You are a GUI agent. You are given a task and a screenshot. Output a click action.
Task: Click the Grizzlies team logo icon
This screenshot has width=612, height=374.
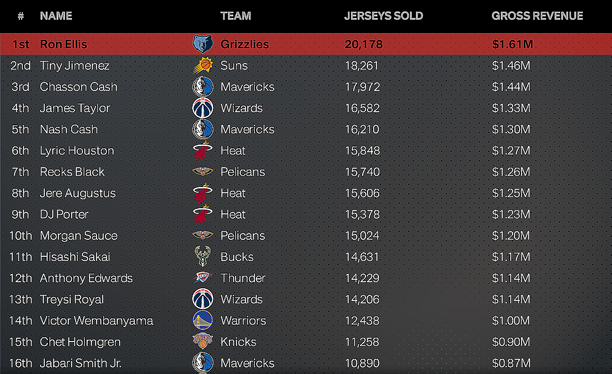(x=203, y=44)
